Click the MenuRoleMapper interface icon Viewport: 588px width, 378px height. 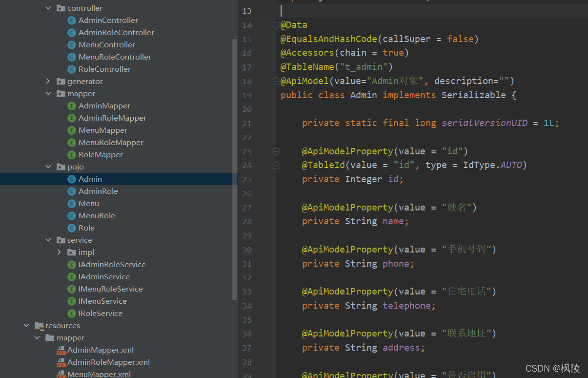click(x=72, y=142)
